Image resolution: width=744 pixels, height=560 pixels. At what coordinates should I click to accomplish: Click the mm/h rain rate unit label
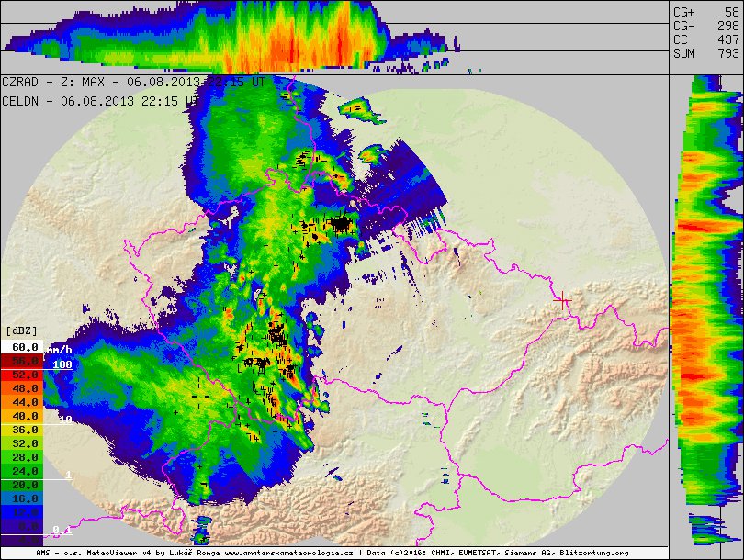[x=59, y=350]
